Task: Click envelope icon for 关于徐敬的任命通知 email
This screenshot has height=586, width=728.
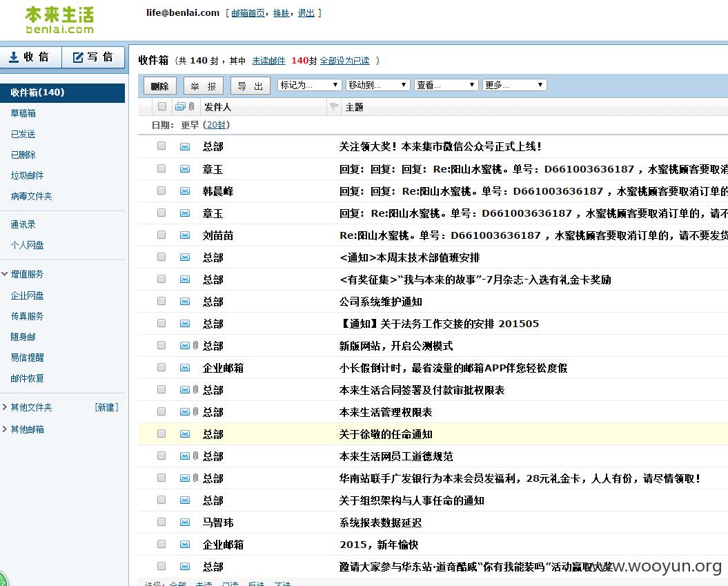Action: [185, 433]
